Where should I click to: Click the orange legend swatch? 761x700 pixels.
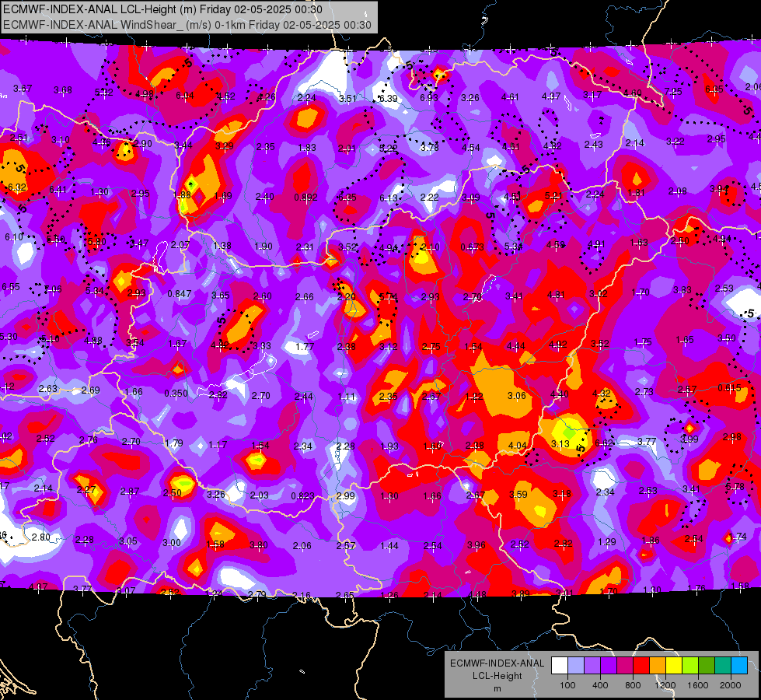pos(658,666)
